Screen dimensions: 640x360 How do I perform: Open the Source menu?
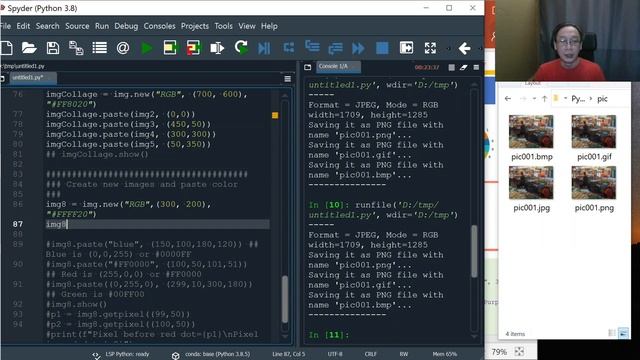(x=77, y=26)
